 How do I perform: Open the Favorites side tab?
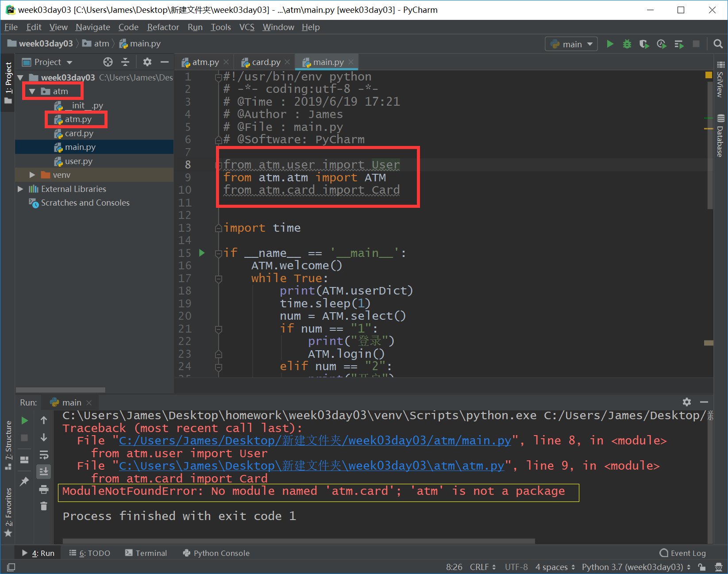coord(8,512)
